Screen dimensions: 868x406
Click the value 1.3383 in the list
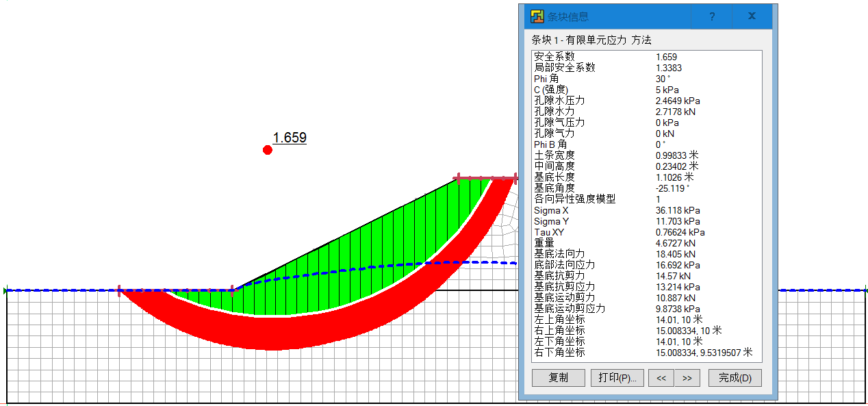[669, 68]
